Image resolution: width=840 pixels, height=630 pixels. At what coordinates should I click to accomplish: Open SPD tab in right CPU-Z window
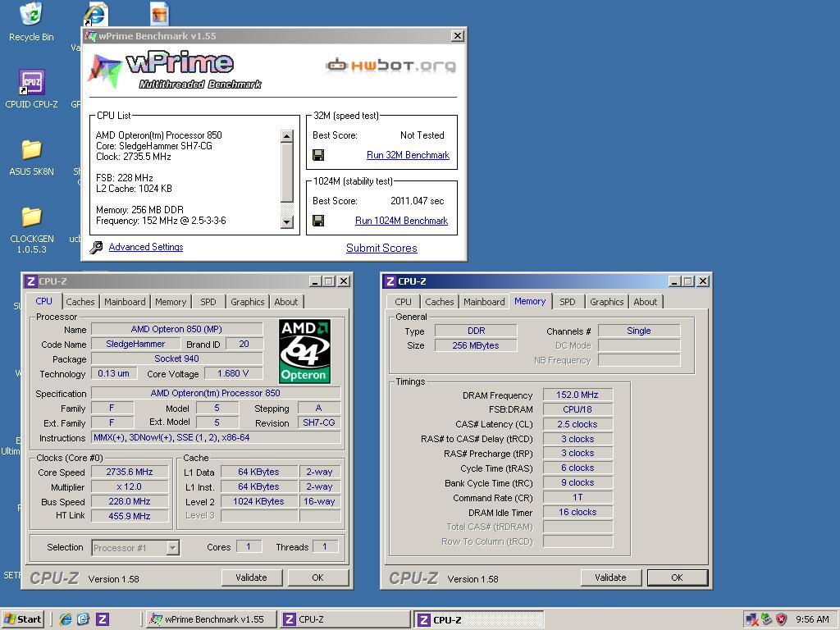point(568,302)
